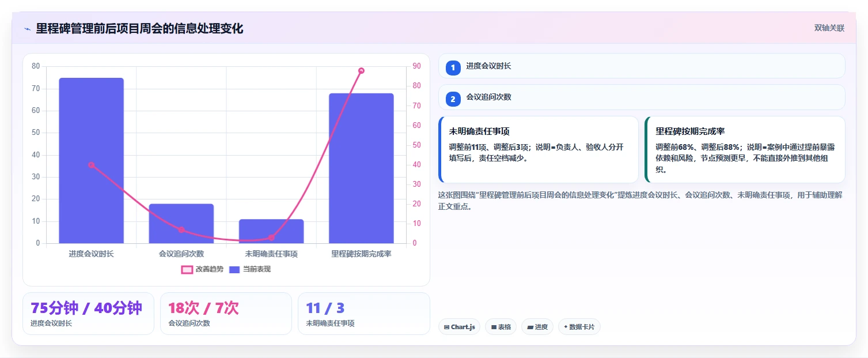Click the description paragraph starting 这张图围绕
The height and width of the screenshot is (358, 868).
(640, 201)
